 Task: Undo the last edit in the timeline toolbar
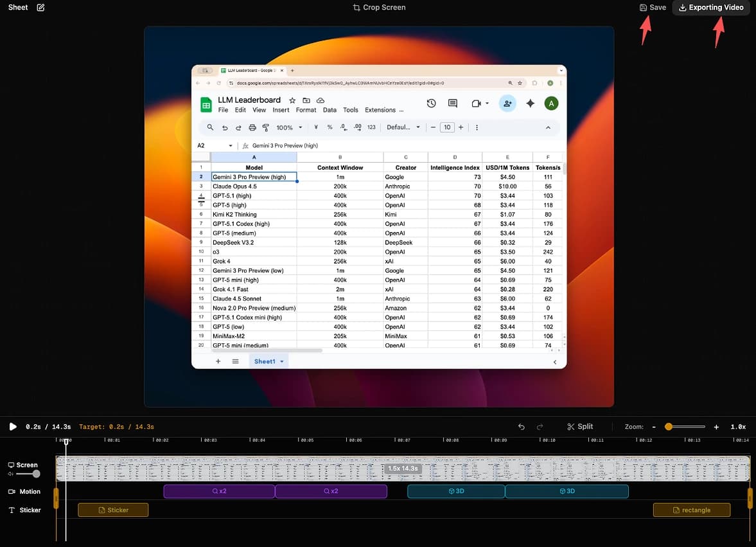(521, 427)
